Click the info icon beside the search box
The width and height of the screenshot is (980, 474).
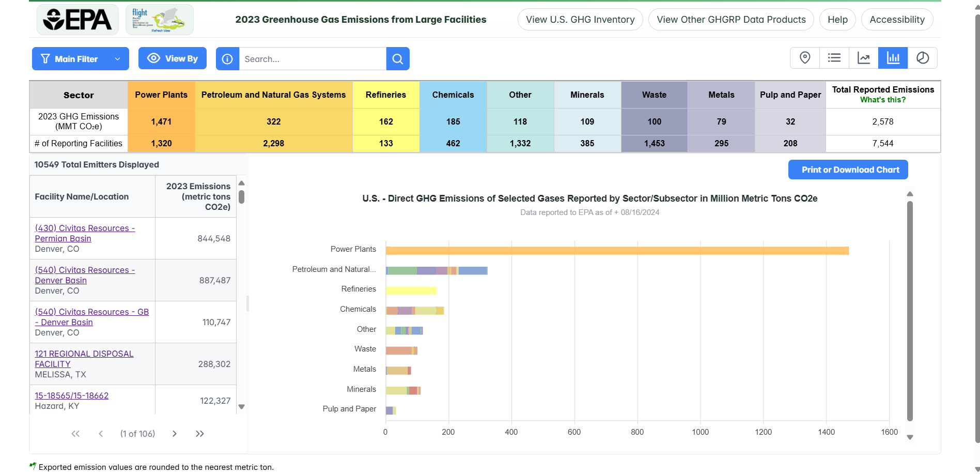(227, 58)
